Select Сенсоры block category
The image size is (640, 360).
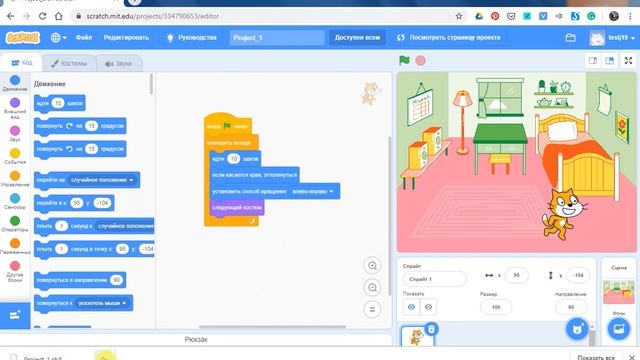click(15, 201)
